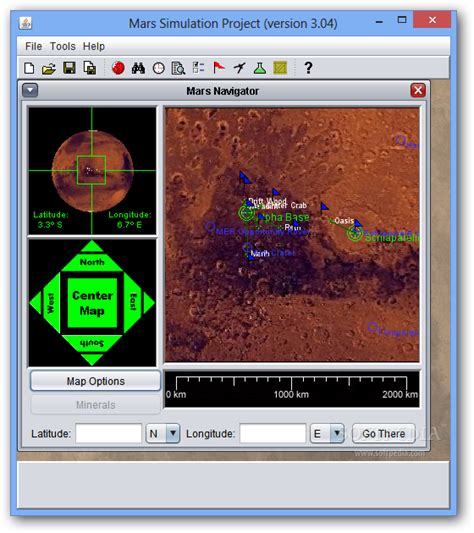
Task: Select the Alpha Base settlement marker
Action: (246, 213)
